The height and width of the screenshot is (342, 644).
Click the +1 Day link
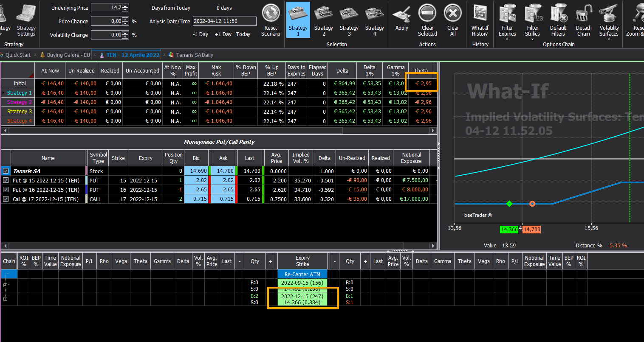[223, 34]
